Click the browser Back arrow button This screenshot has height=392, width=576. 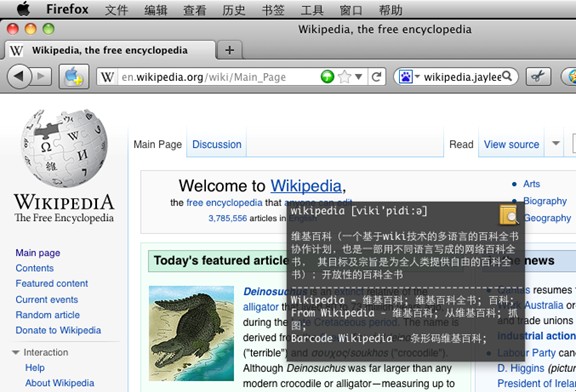tap(19, 76)
